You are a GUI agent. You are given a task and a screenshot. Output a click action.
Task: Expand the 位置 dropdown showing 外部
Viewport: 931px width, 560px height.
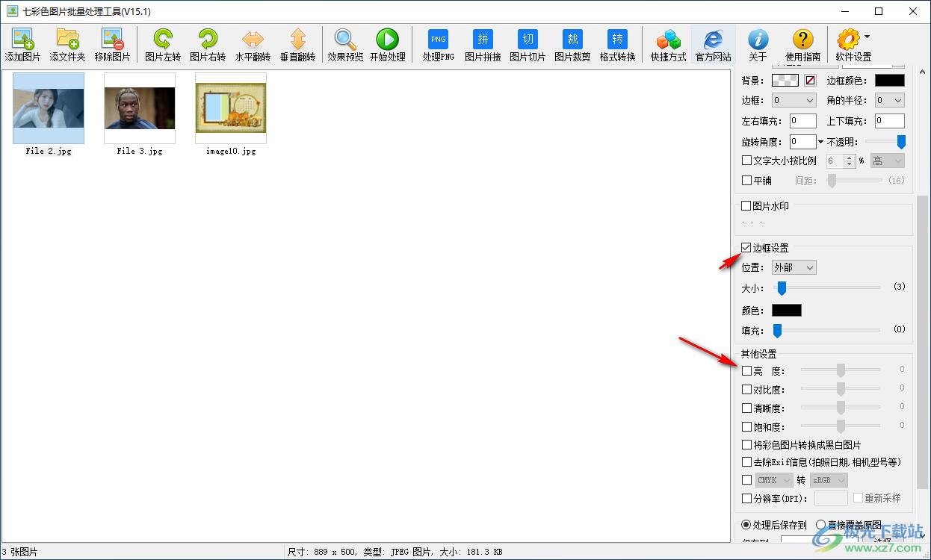pos(794,267)
